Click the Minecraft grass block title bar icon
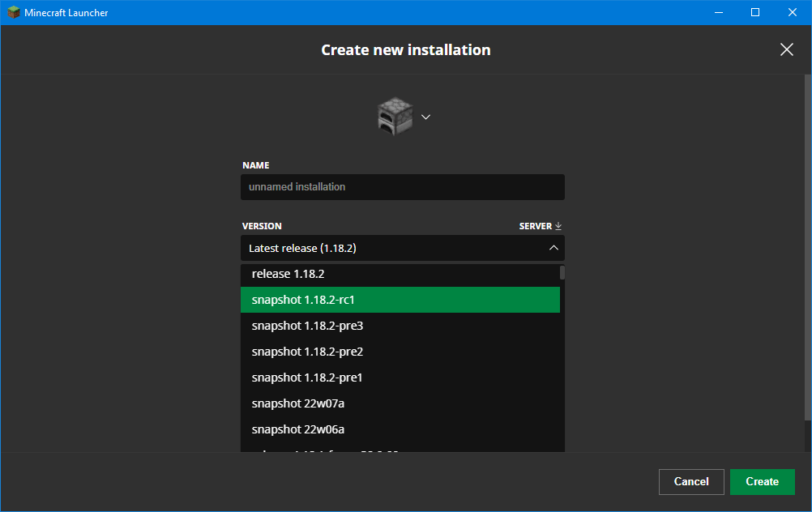 coord(14,12)
